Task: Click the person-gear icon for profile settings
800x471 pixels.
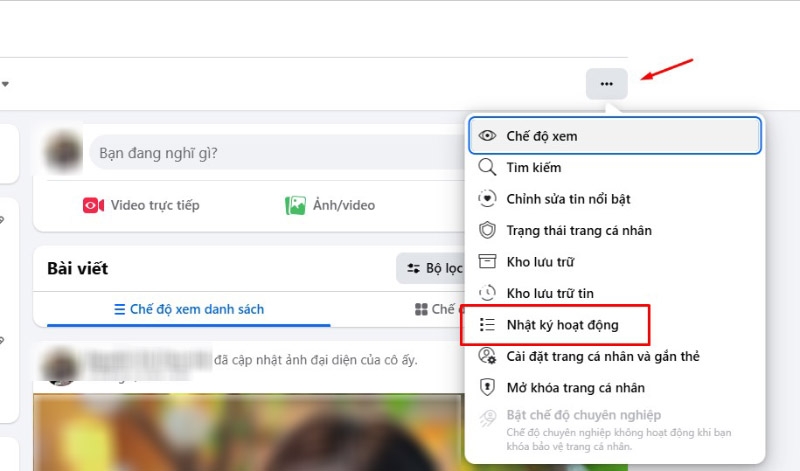Action: point(487,356)
